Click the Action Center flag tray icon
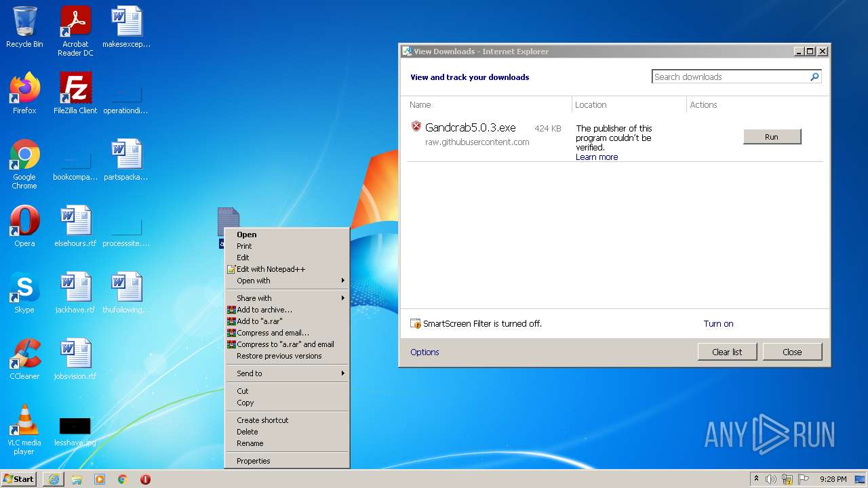868x488 pixels. 804,479
